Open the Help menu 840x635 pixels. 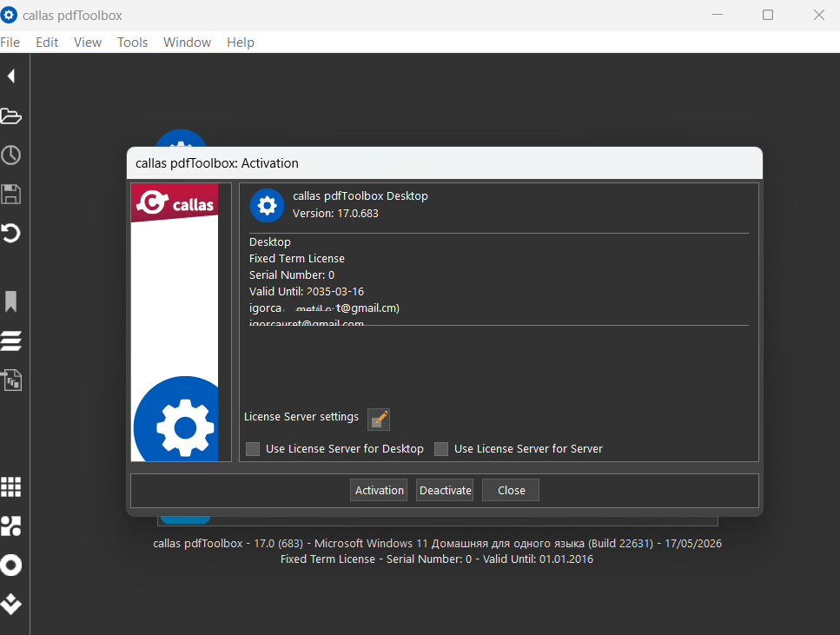241,43
